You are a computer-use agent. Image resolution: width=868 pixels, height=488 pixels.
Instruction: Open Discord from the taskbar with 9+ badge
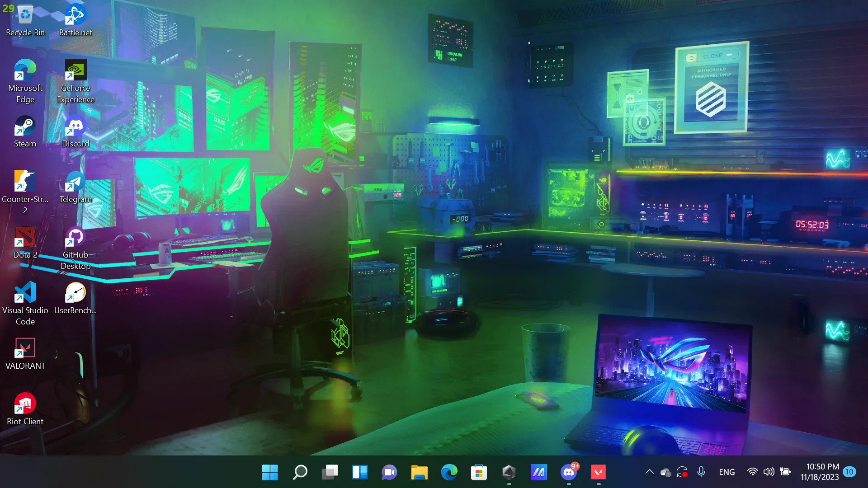coord(569,472)
